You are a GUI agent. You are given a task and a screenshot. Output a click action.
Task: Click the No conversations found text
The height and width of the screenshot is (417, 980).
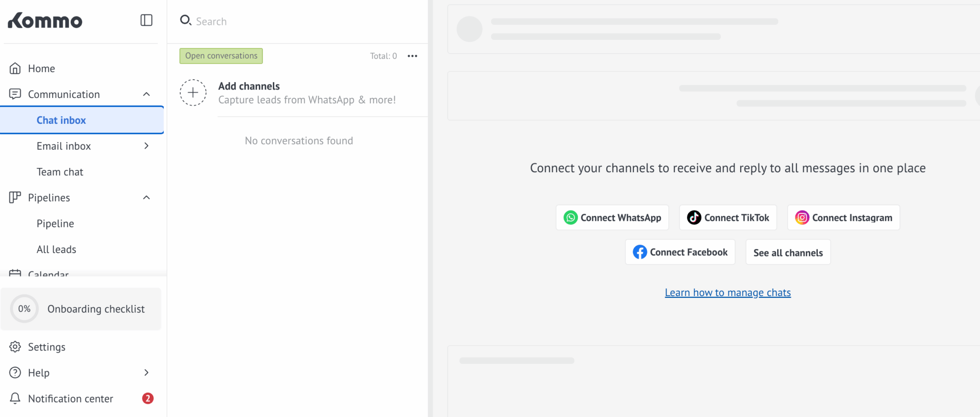(299, 141)
